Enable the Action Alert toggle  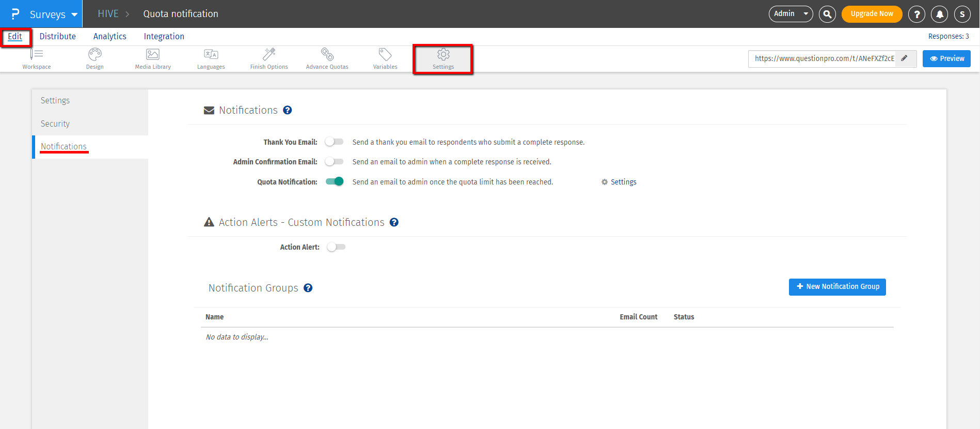336,247
